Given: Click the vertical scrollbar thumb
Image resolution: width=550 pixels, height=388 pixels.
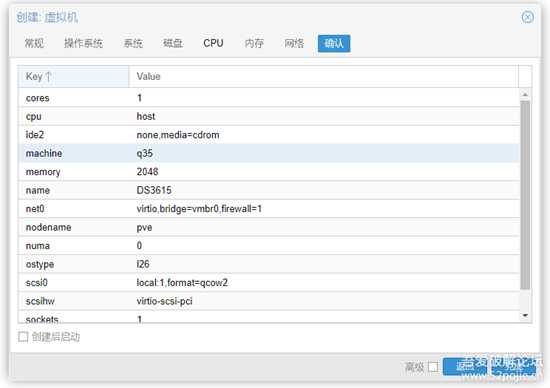Looking at the screenshot, I should (x=525, y=195).
